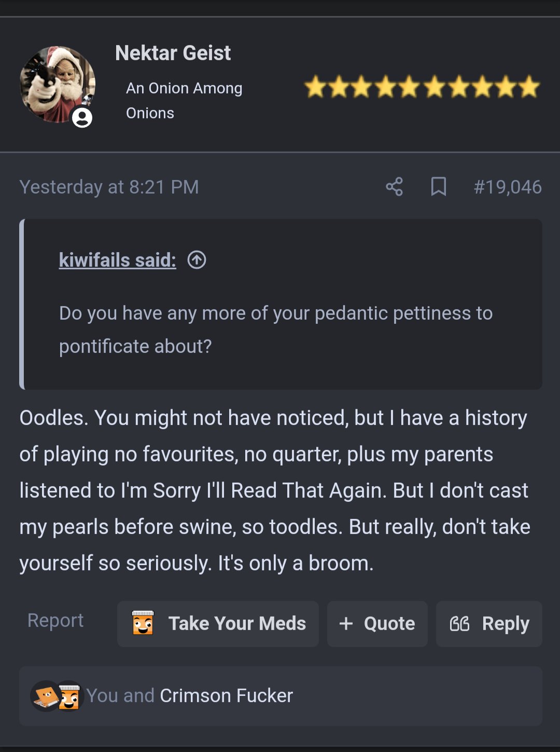
Task: Click the user badge icon on the avatar
Action: pos(82,118)
